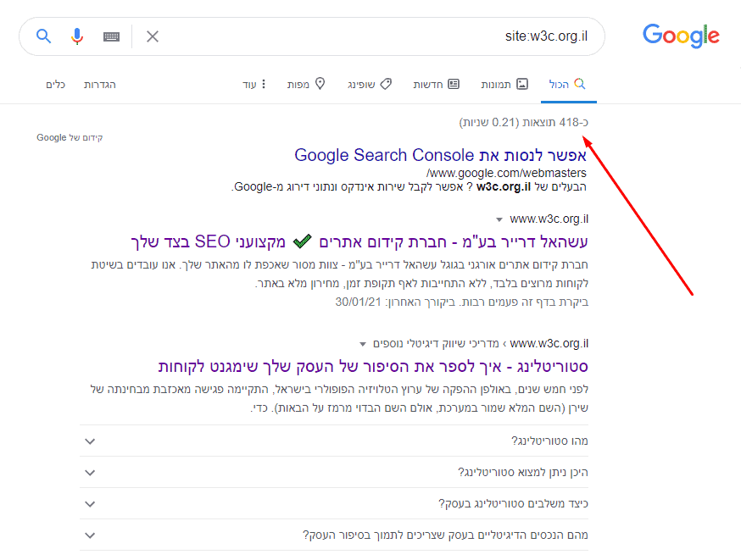This screenshot has width=741, height=560.
Task: Switch to the חדשות (News) tab
Action: 436,84
